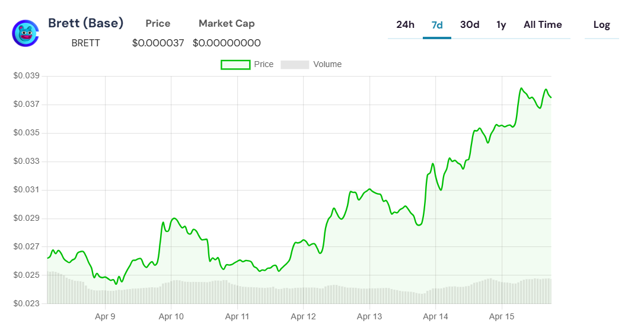644x330 pixels.
Task: Click the $0.039 y-axis label
Action: point(26,76)
